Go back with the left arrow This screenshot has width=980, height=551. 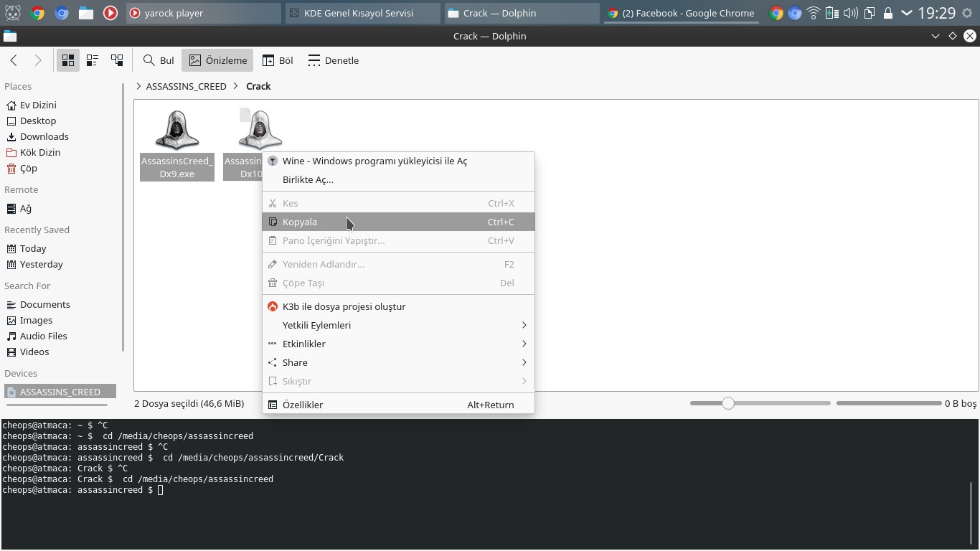14,60
